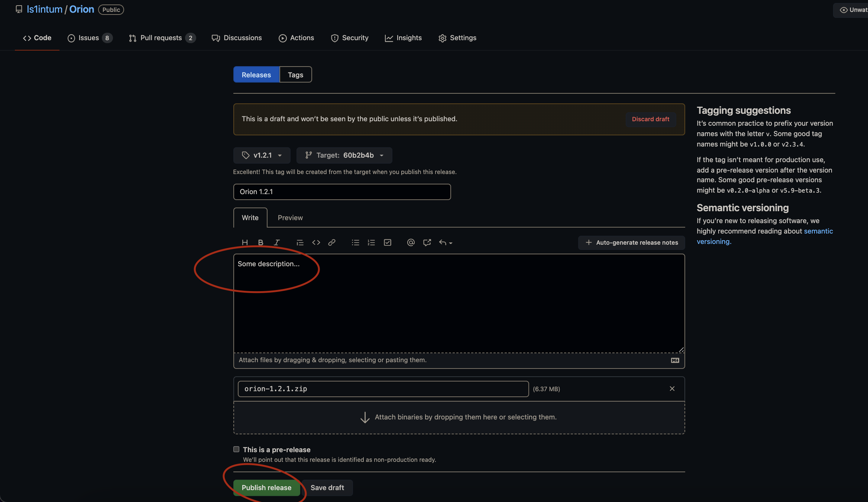Image resolution: width=868 pixels, height=502 pixels.
Task: Expand the Target 60b2b4b dropdown
Action: pos(344,155)
